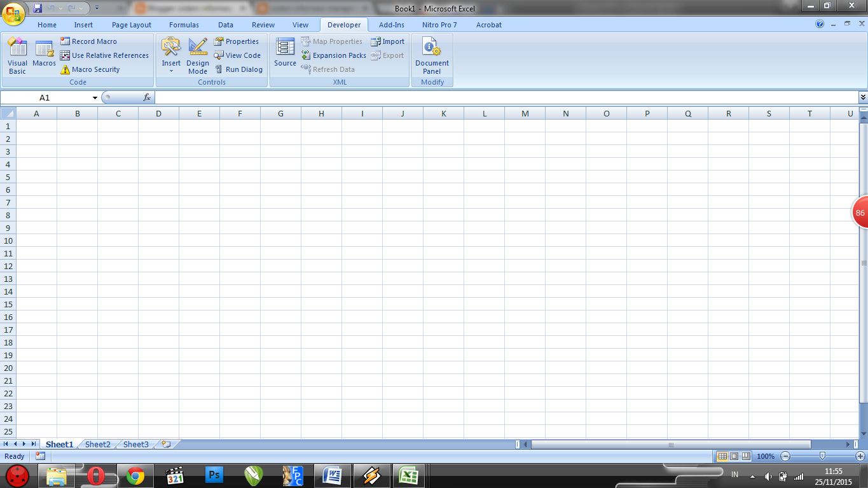This screenshot has height=488, width=868.
Task: Click the Insert Worksheet tab icon
Action: [x=166, y=444]
